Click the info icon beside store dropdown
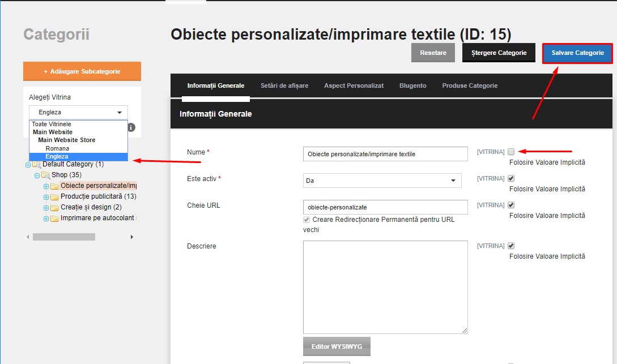Screen dimensions: 617x364 tap(131, 127)
